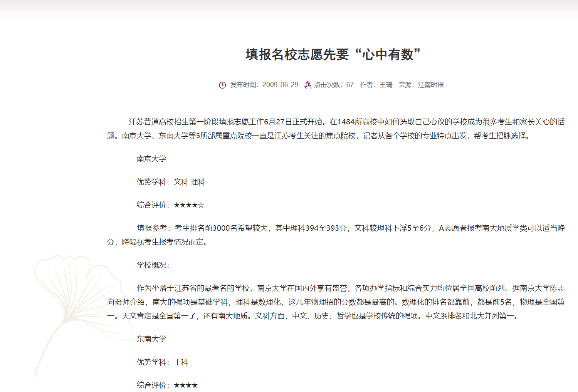The height and width of the screenshot is (392, 578).
Task: Click the article title 填报名校志愿先要"心中有数"
Action: (x=333, y=54)
